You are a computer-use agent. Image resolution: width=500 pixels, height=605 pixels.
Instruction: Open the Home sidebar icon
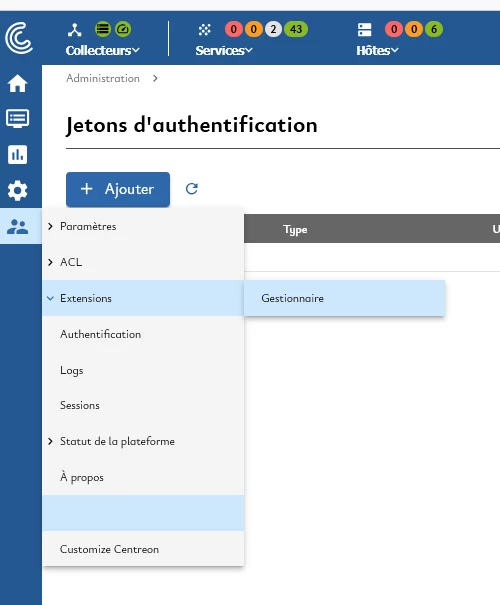pos(17,83)
